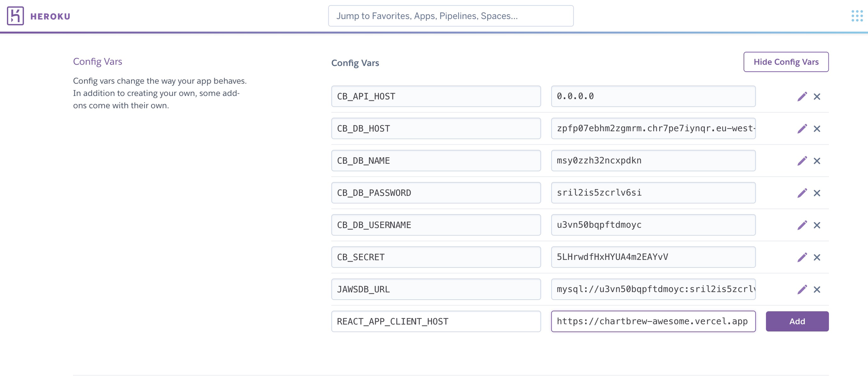Delete the CB_SECRET variable
The width and height of the screenshot is (868, 388).
[817, 257]
